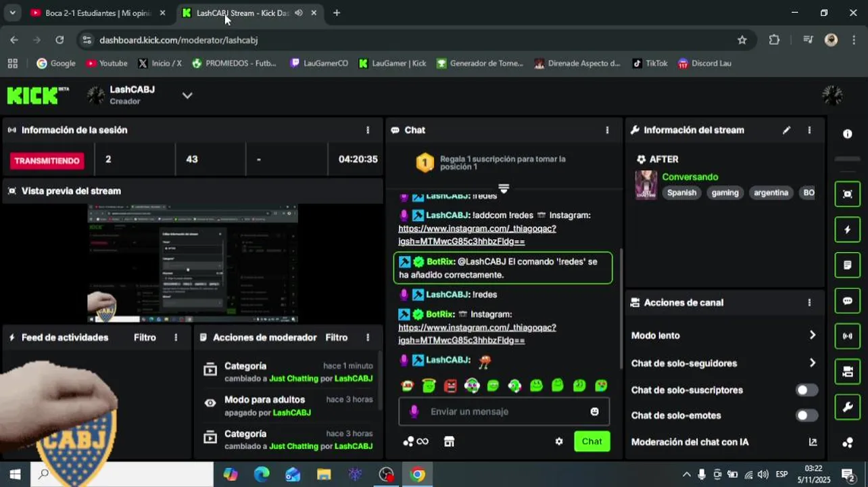Send message with the green Chat button
868x487 pixels.
[592, 441]
